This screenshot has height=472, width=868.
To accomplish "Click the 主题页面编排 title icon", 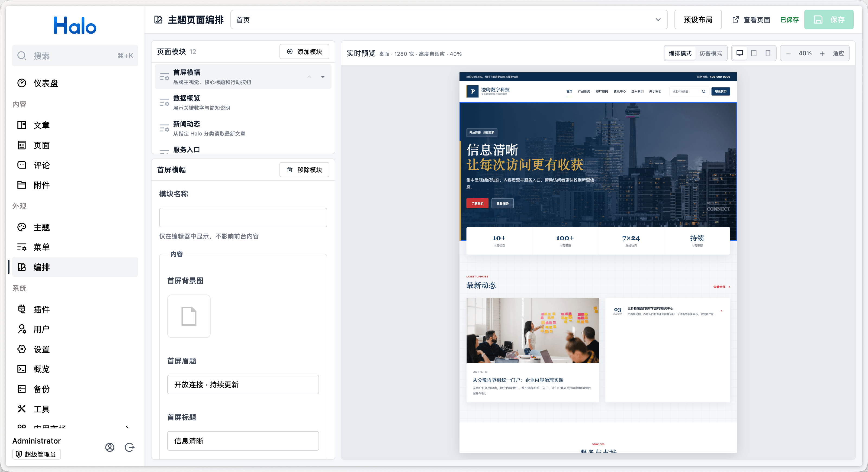I will click(x=158, y=20).
